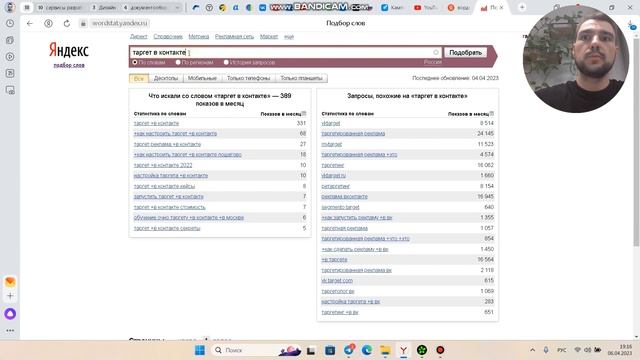640x360 pixels.
Task: Open the 'mytarget' similar query link
Action: click(331, 144)
